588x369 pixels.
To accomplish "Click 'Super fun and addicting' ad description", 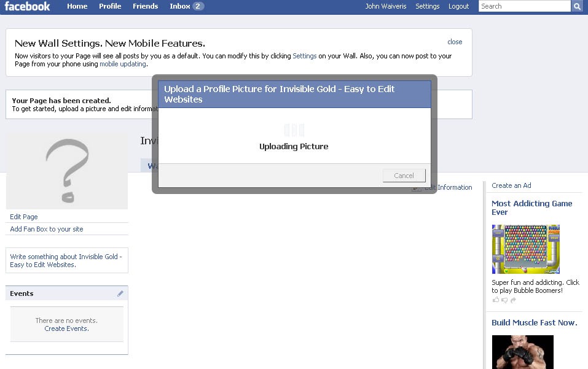I will pos(536,287).
